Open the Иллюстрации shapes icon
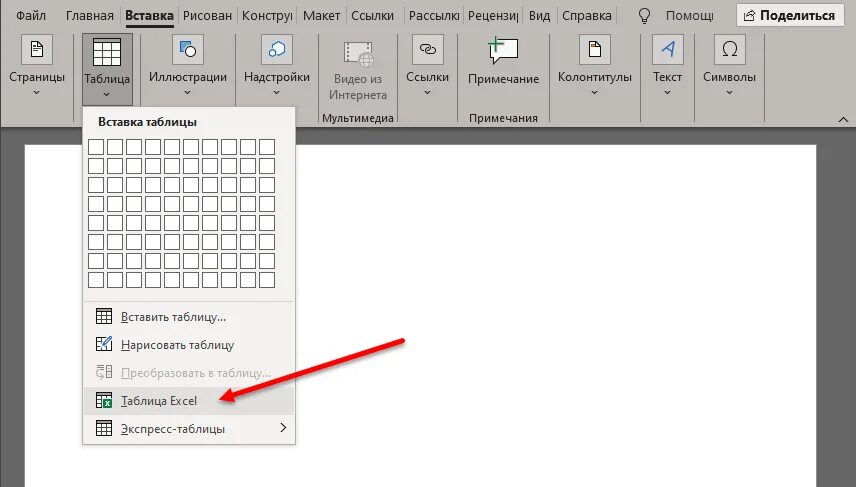The width and height of the screenshot is (856, 487). 187,50
